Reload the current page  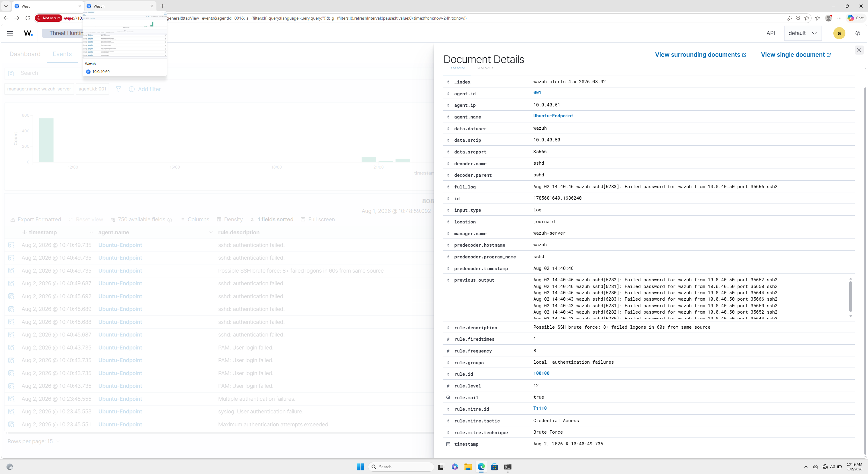pos(28,18)
